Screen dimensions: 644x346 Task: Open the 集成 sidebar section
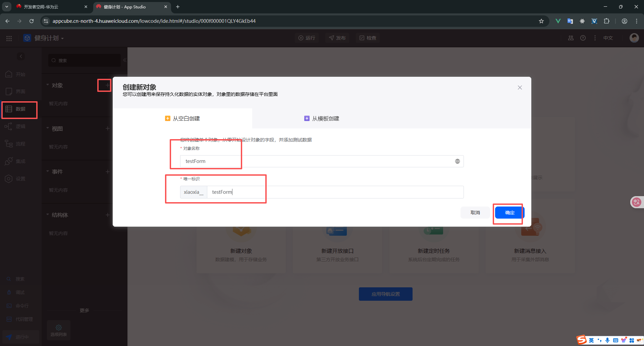[x=20, y=161]
